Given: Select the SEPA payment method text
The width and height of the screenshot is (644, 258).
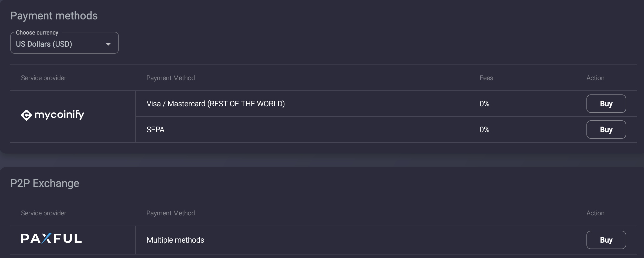Looking at the screenshot, I should pos(155,130).
